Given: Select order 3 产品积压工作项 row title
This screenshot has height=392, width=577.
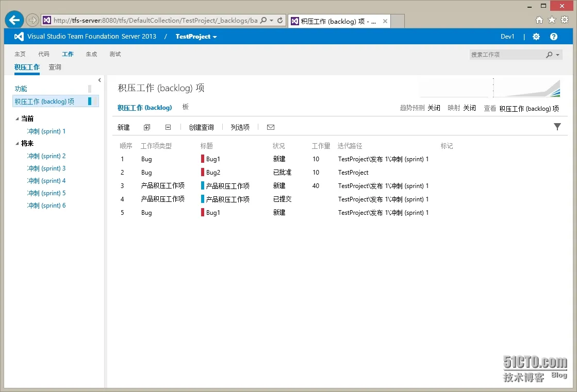Looking at the screenshot, I should click(228, 186).
